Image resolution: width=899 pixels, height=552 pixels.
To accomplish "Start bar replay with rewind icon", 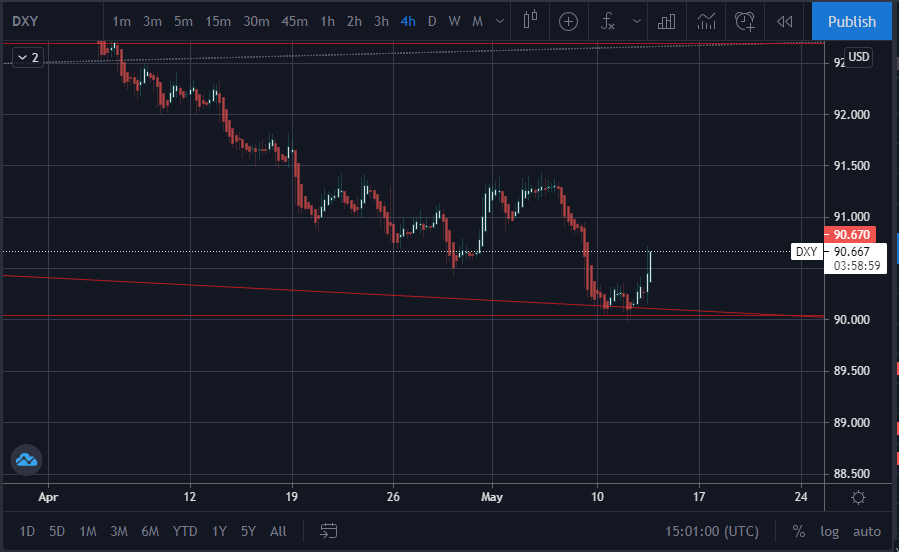I will pos(784,22).
